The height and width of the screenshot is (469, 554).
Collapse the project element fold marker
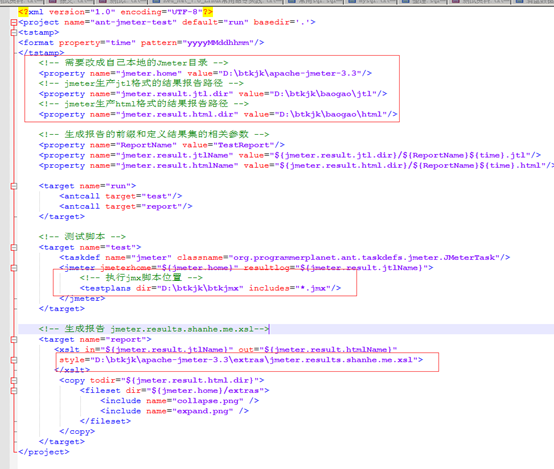pyautogui.click(x=14, y=23)
